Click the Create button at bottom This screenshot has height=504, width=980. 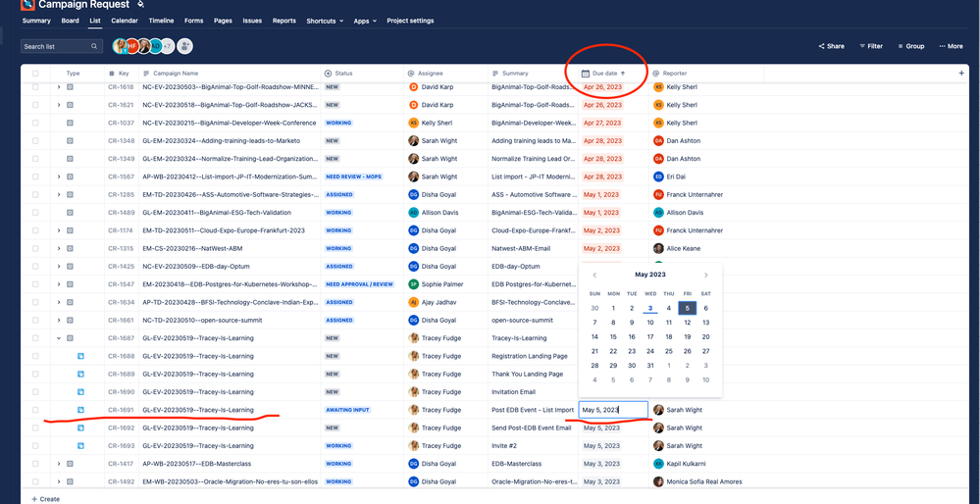pos(46,499)
